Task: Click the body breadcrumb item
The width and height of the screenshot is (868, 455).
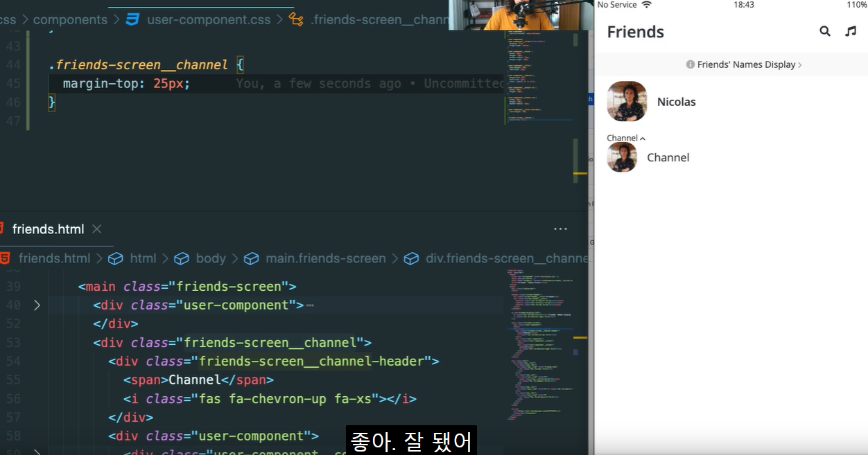Action: click(x=211, y=258)
